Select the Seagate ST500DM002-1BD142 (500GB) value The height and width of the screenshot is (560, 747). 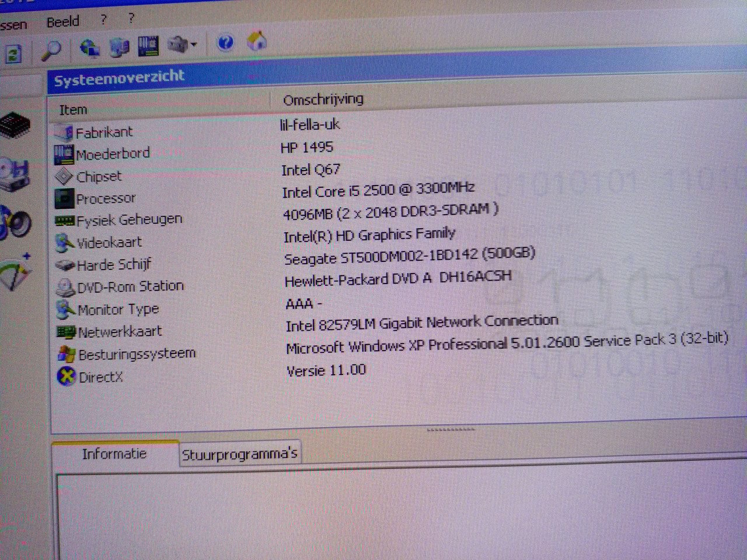410,256
